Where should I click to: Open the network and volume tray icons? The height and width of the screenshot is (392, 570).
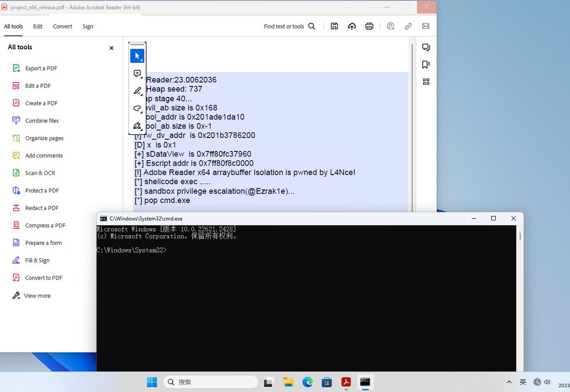point(542,382)
